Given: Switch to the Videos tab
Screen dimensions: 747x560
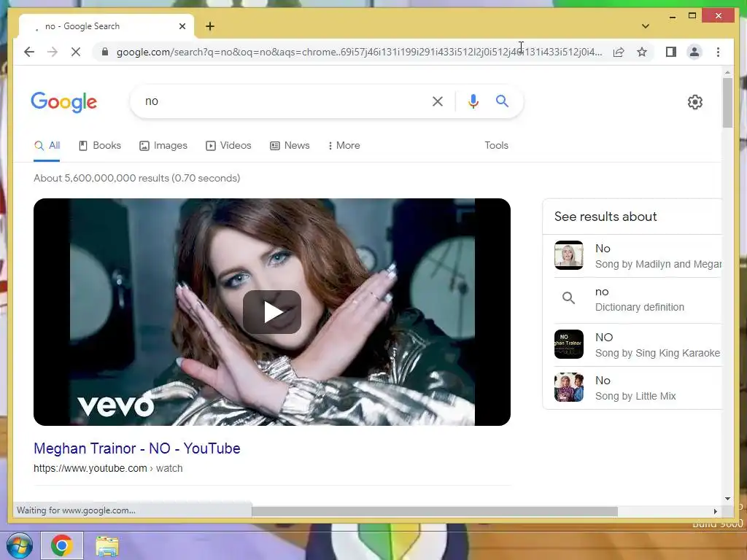Looking at the screenshot, I should point(228,146).
